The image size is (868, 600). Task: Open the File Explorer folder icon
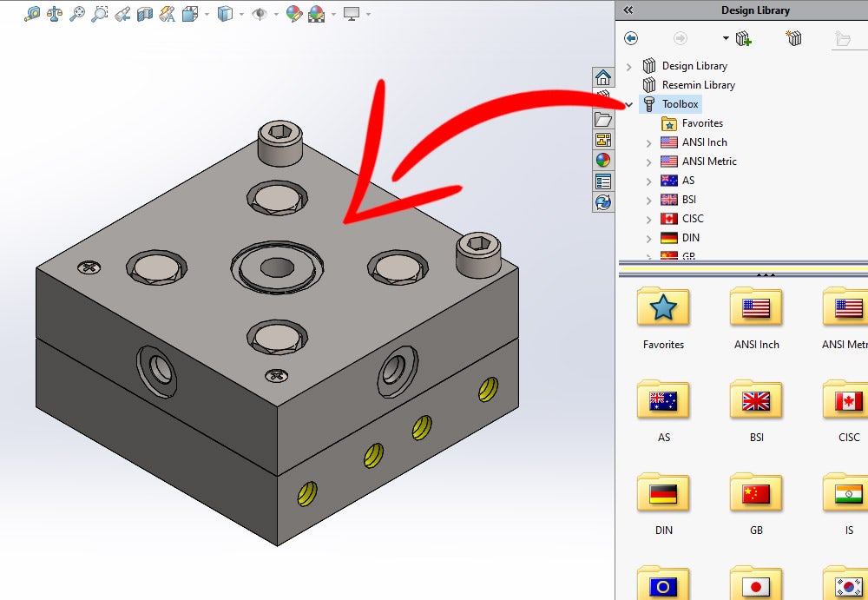[x=603, y=119]
